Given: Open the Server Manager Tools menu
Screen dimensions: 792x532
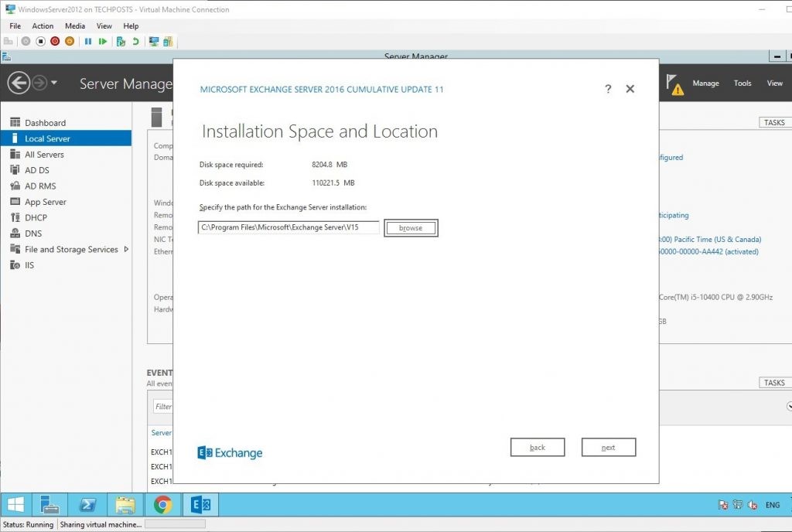Looking at the screenshot, I should [742, 84].
